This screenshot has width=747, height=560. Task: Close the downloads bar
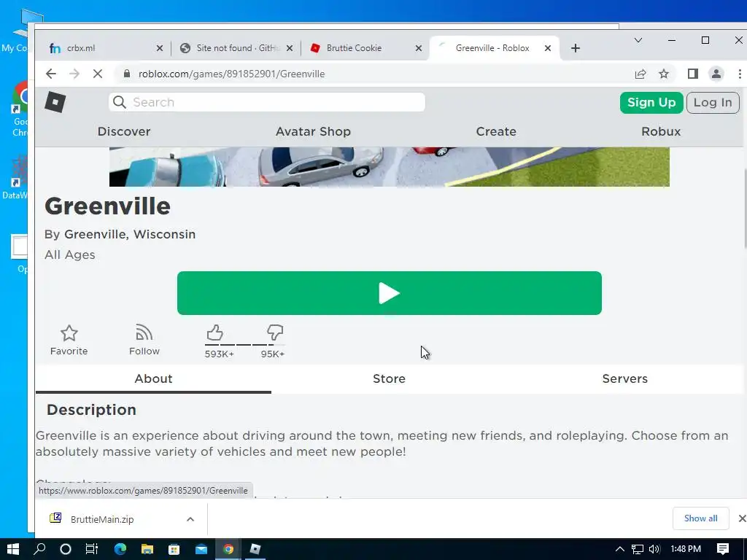[742, 518]
